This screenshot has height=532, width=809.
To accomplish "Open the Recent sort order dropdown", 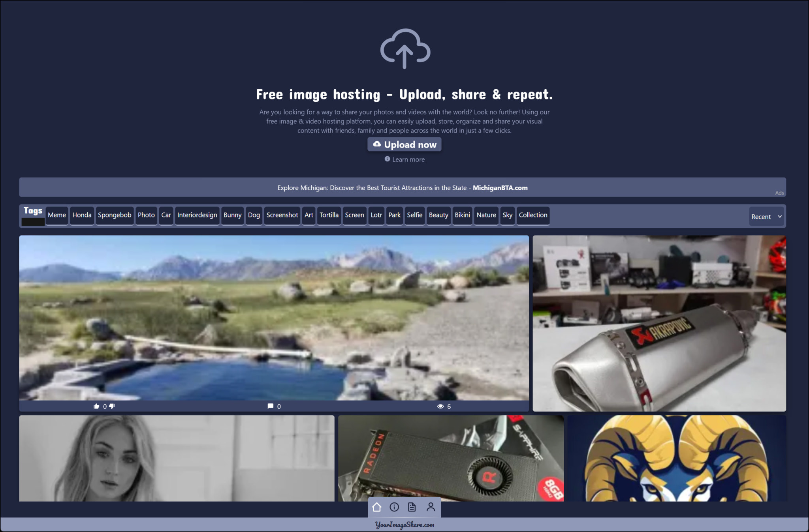I will point(766,216).
